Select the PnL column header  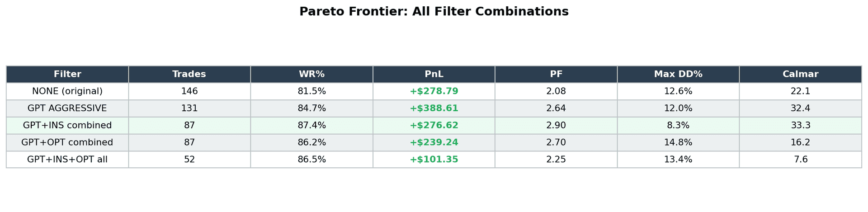(x=434, y=74)
